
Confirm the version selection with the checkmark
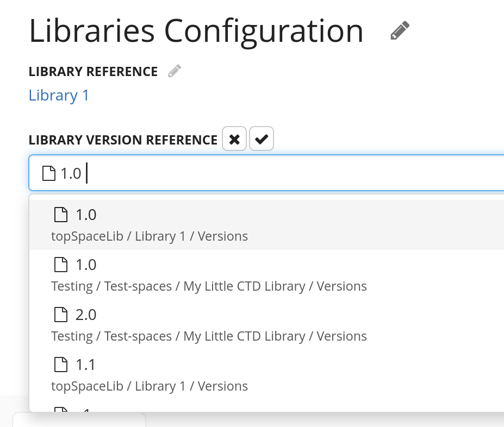[x=262, y=139]
